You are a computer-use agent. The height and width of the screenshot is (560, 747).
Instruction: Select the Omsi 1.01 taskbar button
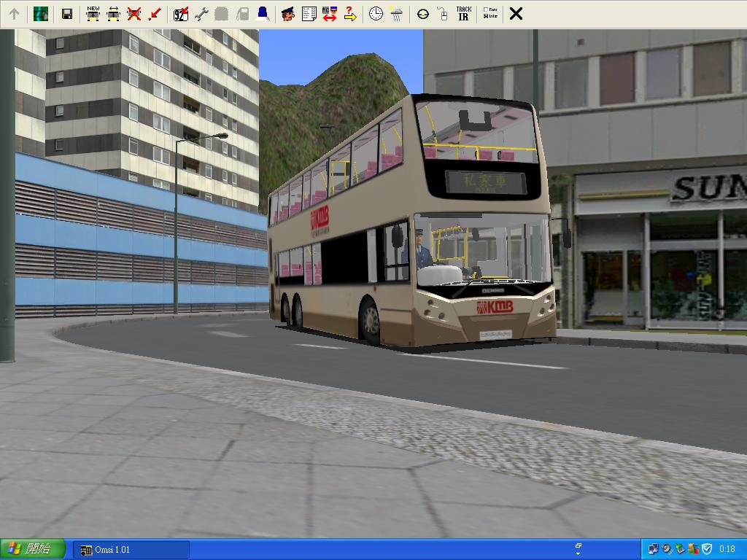point(131,550)
